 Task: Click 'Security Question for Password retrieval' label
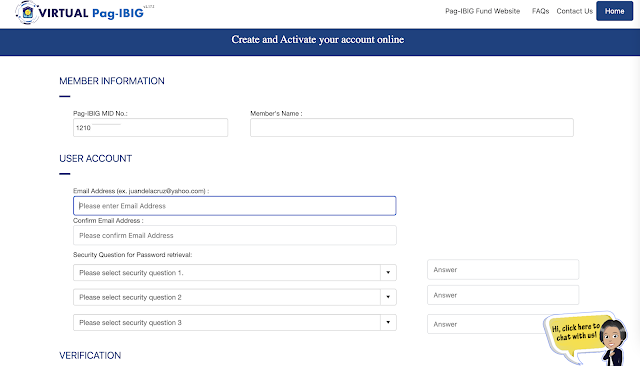click(x=132, y=255)
